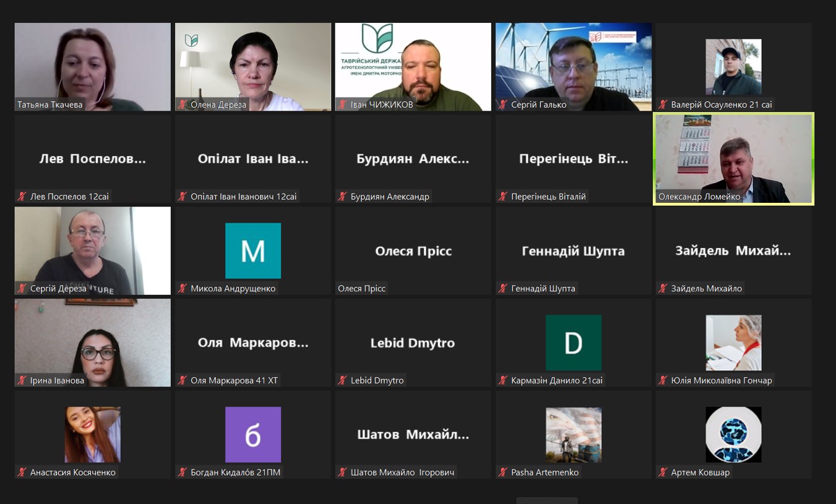Click the muted mic icon for Перегінець Віталій
The height and width of the screenshot is (504, 836).
pos(503,197)
